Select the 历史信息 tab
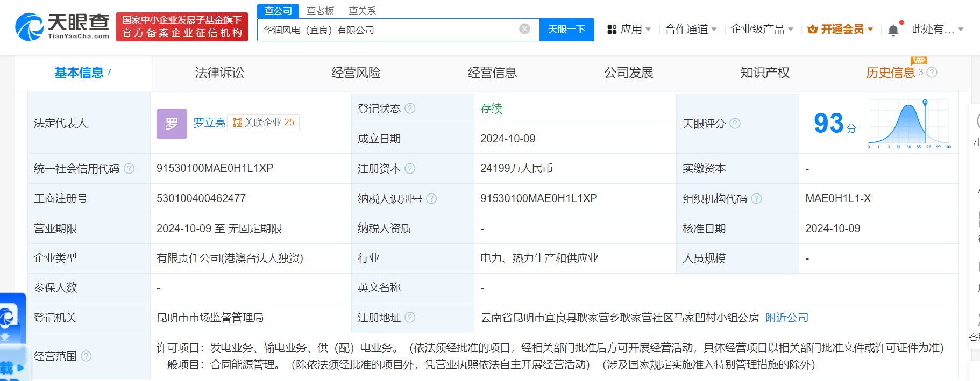This screenshot has width=980, height=381. point(890,73)
